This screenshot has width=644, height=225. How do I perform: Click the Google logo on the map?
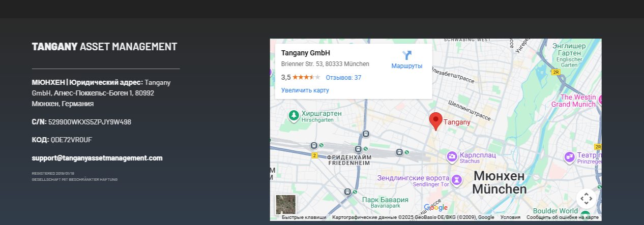(435, 207)
